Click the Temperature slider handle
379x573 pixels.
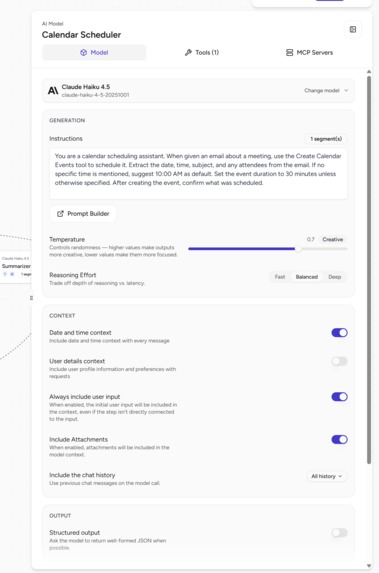[298, 249]
